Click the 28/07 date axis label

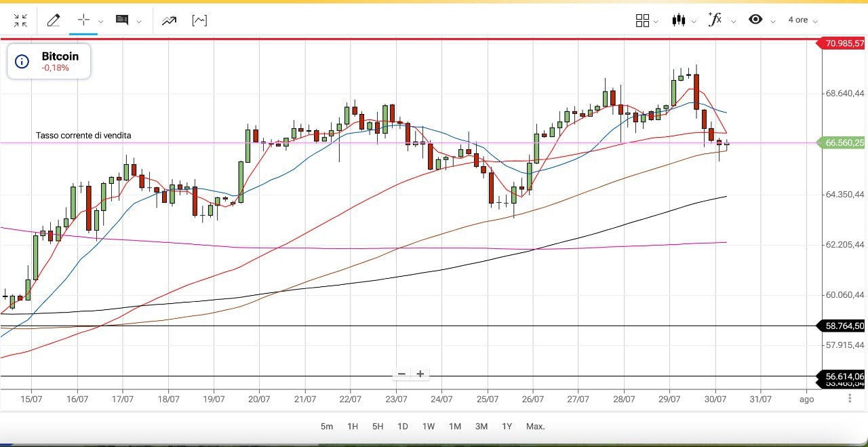click(624, 400)
